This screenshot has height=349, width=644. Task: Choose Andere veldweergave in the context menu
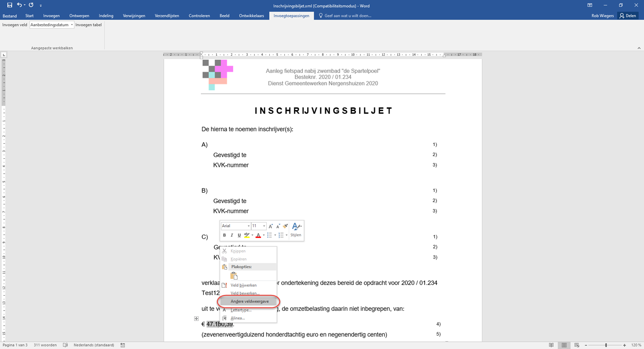(248, 302)
